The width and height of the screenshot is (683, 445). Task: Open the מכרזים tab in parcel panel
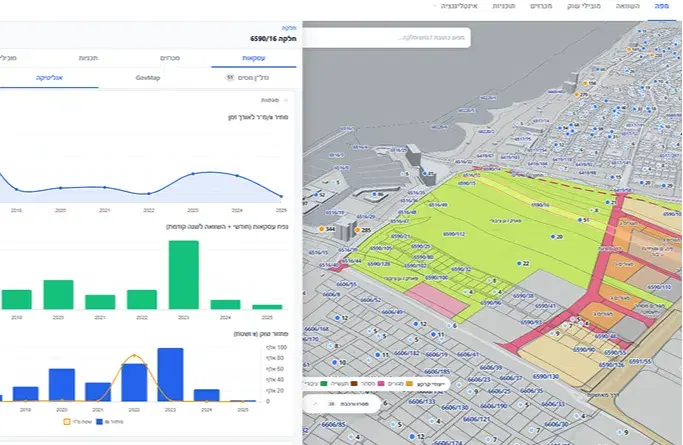pos(170,58)
